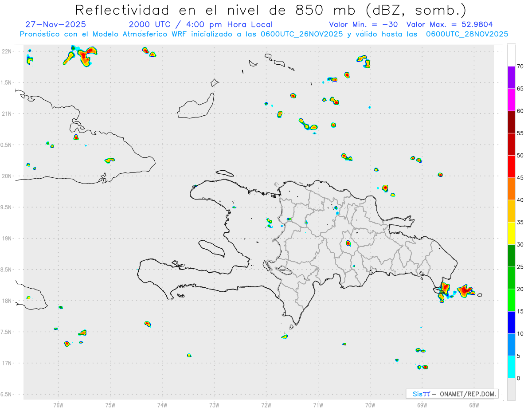Click the valid-until time '0600UTC_28NOV2025'
532x411 pixels.
click(x=467, y=34)
